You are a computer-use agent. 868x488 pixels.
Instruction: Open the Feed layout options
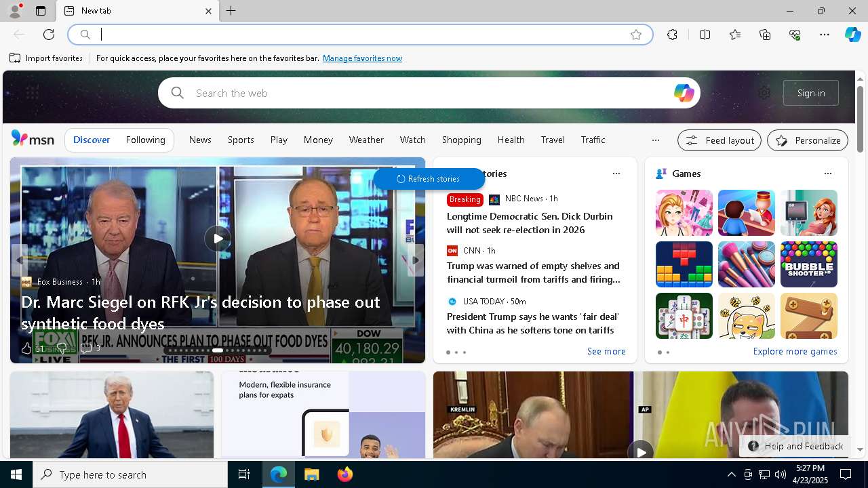[719, 140]
